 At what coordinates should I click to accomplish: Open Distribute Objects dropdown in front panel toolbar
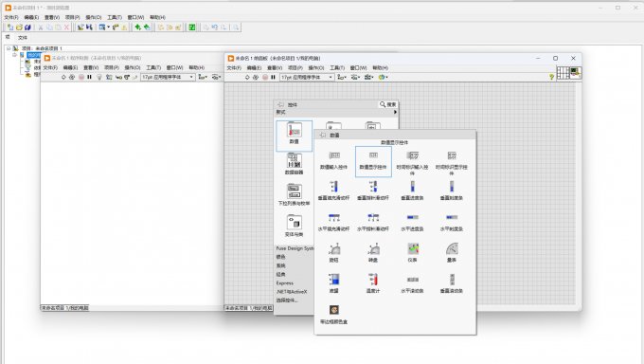355,77
